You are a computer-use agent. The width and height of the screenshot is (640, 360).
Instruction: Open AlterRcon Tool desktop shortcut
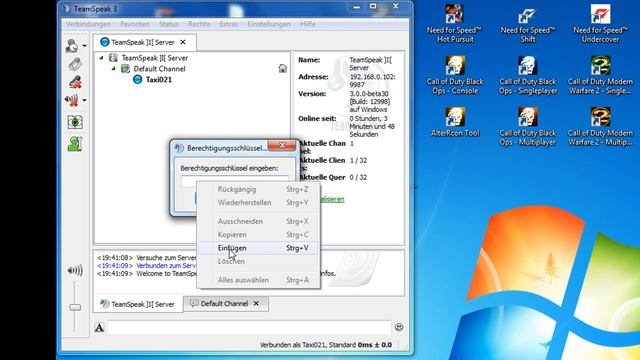[x=455, y=122]
